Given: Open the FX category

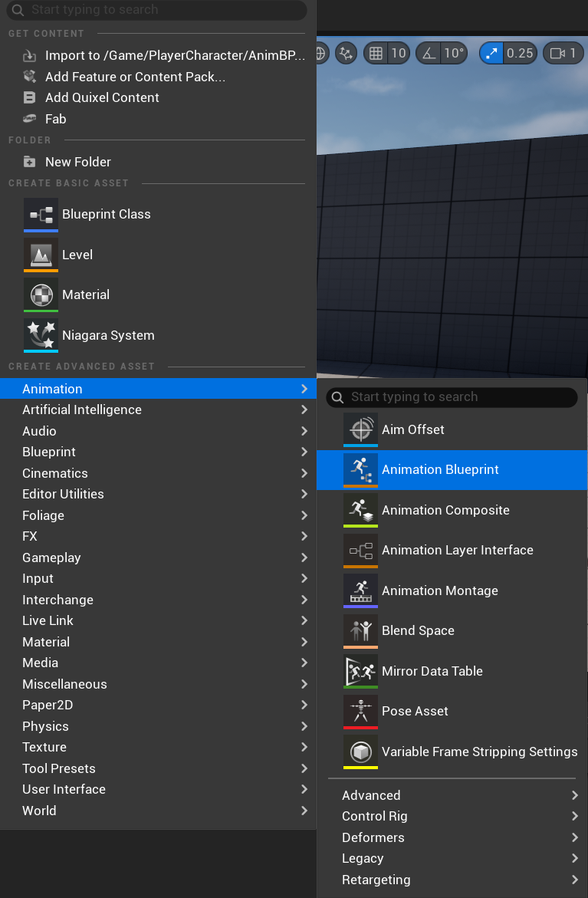Looking at the screenshot, I should [x=158, y=537].
